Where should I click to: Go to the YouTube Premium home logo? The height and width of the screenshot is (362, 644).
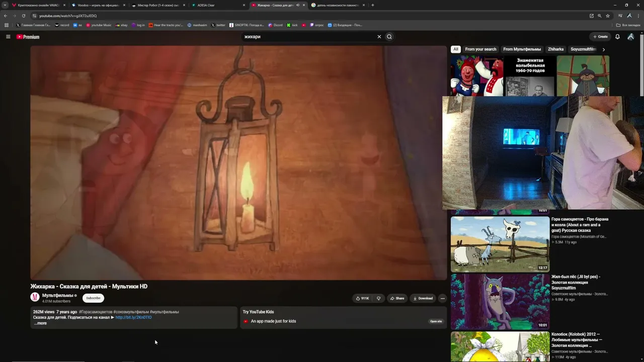point(28,37)
